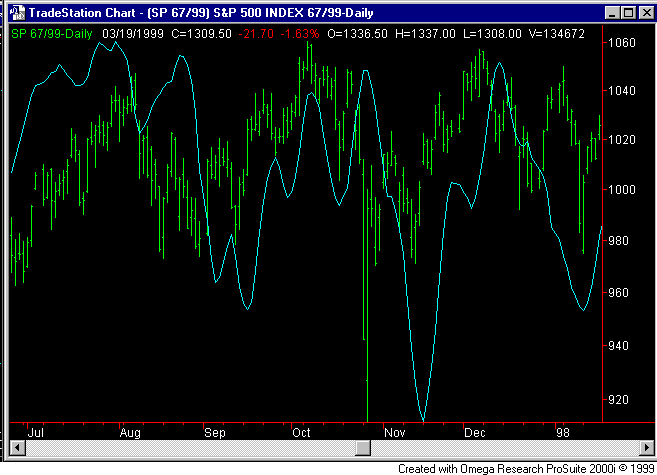Click the 1060 price axis label
657x475 pixels.
pyautogui.click(x=622, y=43)
